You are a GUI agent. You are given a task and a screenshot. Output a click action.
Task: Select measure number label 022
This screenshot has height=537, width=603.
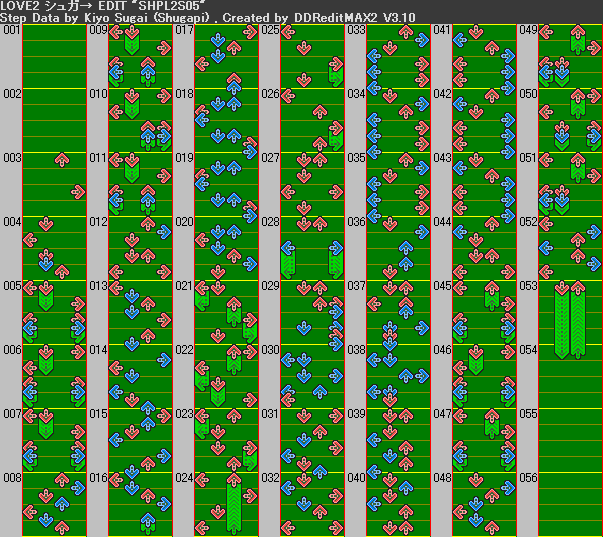click(x=184, y=350)
